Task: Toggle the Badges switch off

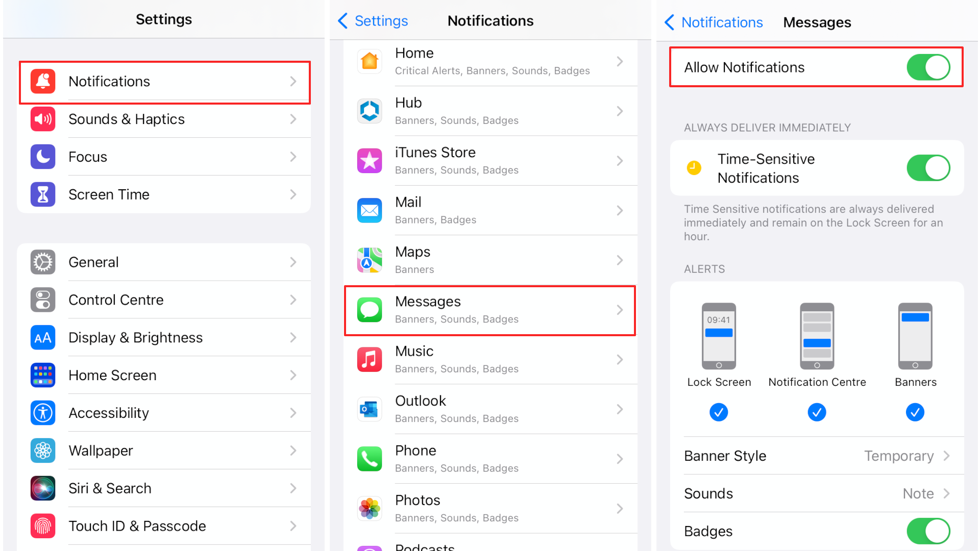Action: tap(927, 531)
